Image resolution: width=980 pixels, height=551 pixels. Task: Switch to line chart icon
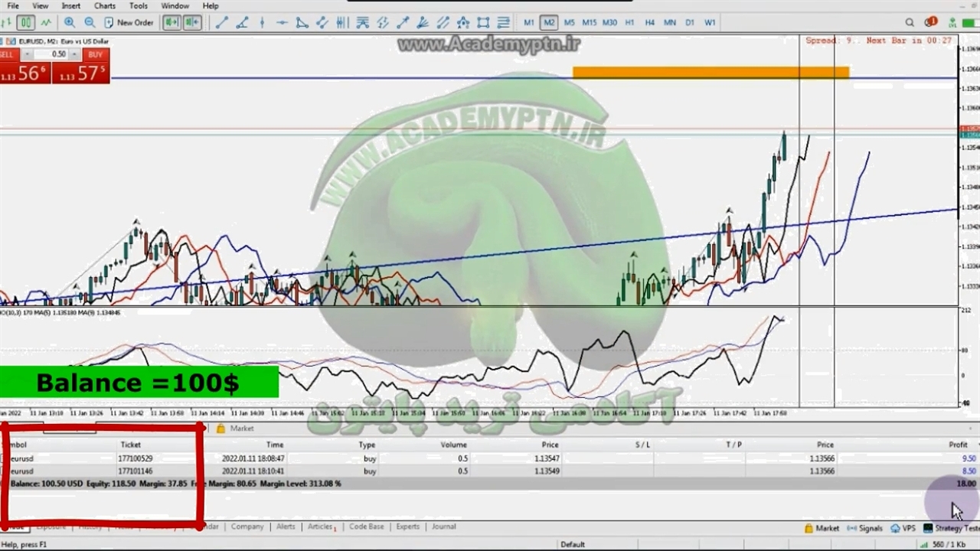click(x=46, y=23)
